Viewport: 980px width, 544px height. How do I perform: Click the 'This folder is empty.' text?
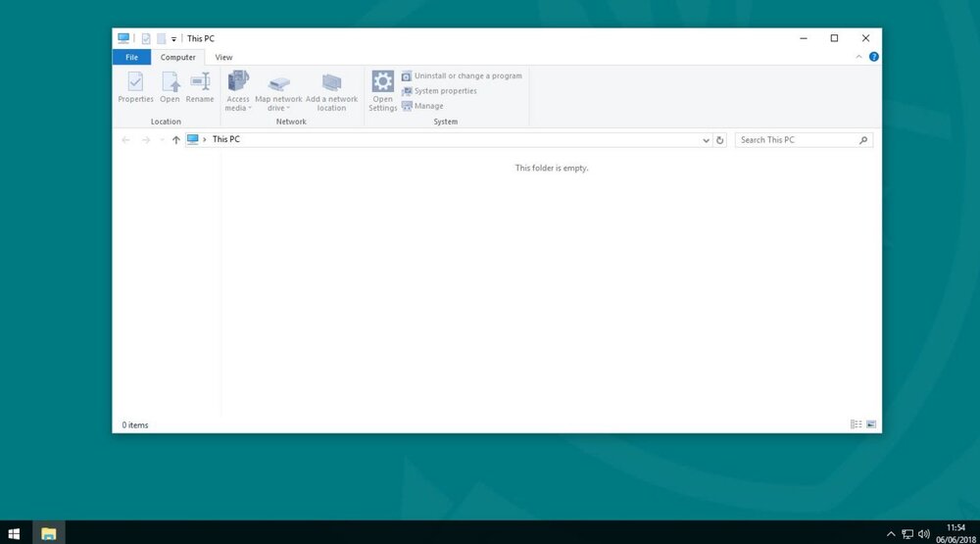[552, 168]
